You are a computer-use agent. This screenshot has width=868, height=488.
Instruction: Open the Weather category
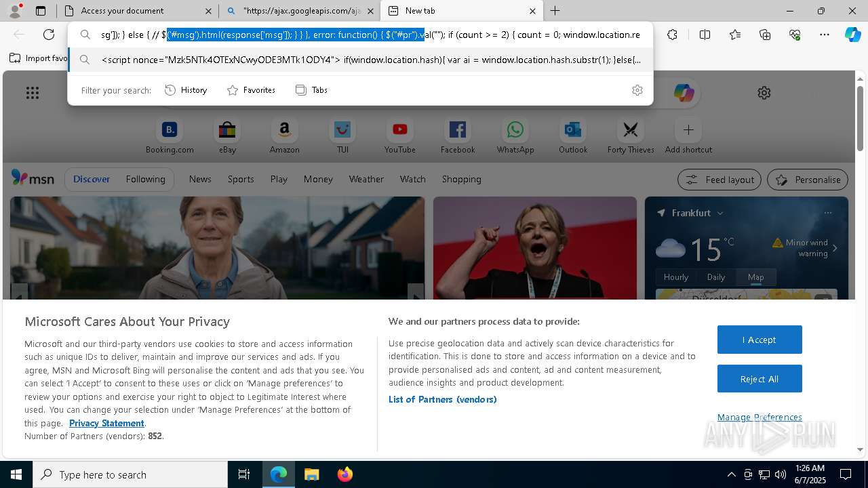pyautogui.click(x=366, y=179)
